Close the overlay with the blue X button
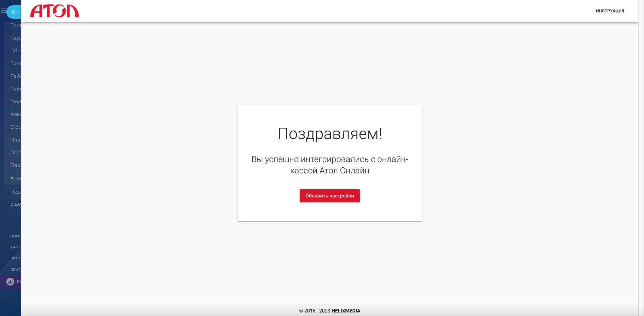Viewport: 644px width, 316px height. (13, 12)
